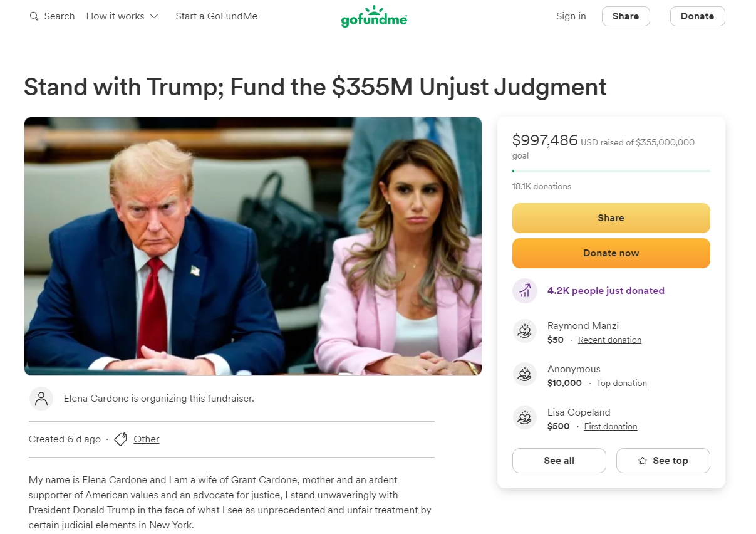Click the header Share button
This screenshot has height=534, width=756.
[626, 16]
